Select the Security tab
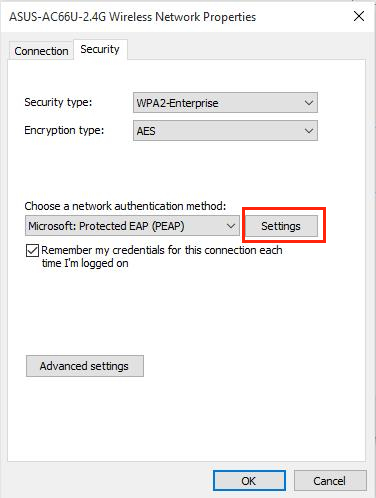The width and height of the screenshot is (376, 498). (x=100, y=49)
